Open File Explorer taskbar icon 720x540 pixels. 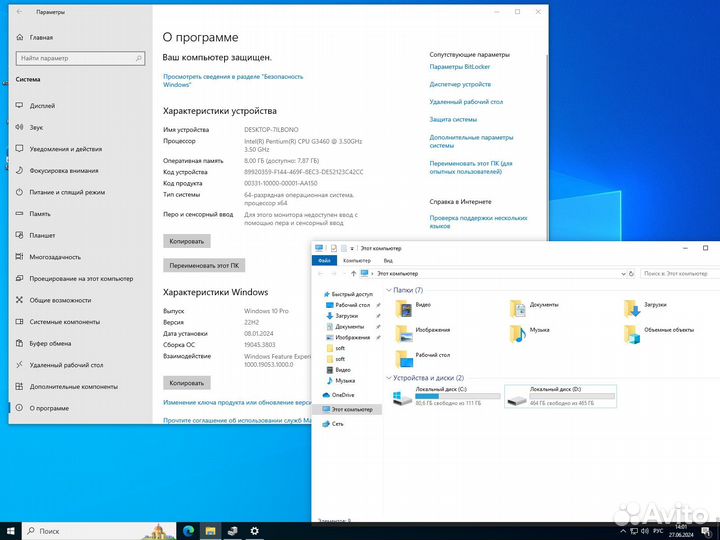click(210, 531)
